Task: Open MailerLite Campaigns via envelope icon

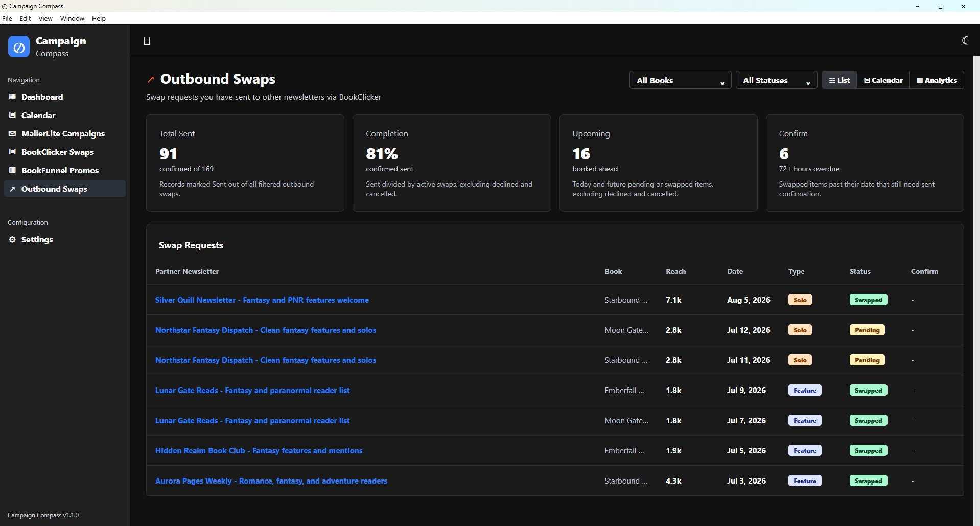Action: click(12, 133)
